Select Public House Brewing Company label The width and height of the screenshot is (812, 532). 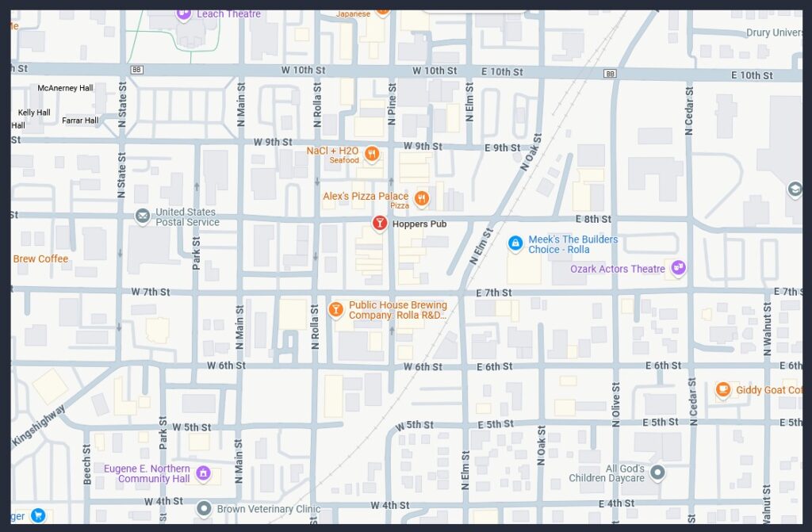(x=398, y=310)
